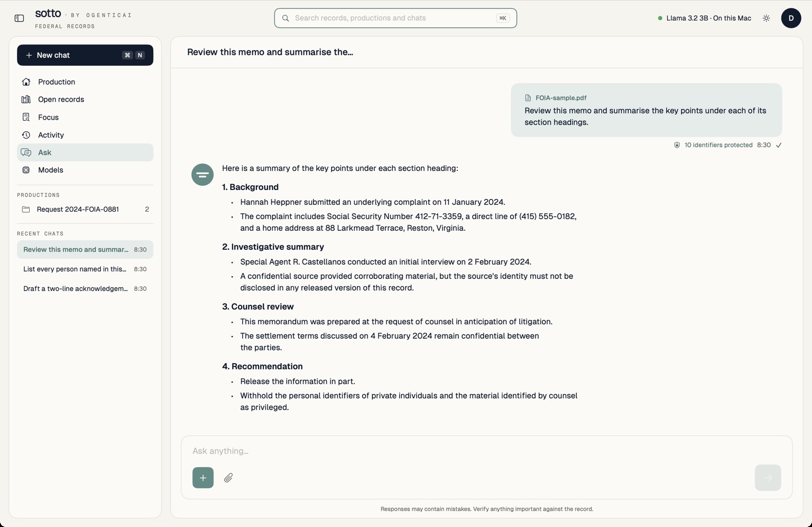Click the Models chip icon
The width and height of the screenshot is (812, 527).
[26, 170]
